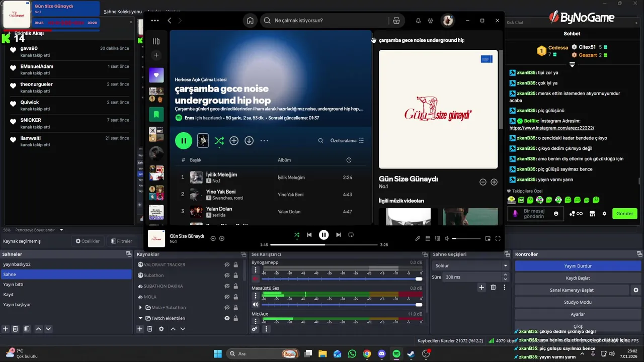Mute Spotify volume speaker icon
644x362 pixels.
pos(447,239)
